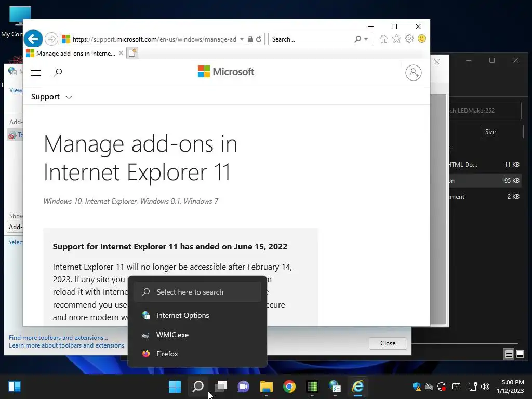Viewport: 532px width, 399px height.
Task: Click the OneDrive cloud tray icon
Action: pos(429,387)
